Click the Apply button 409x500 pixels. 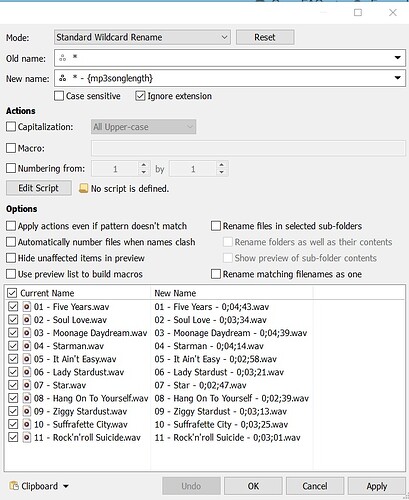[377, 486]
